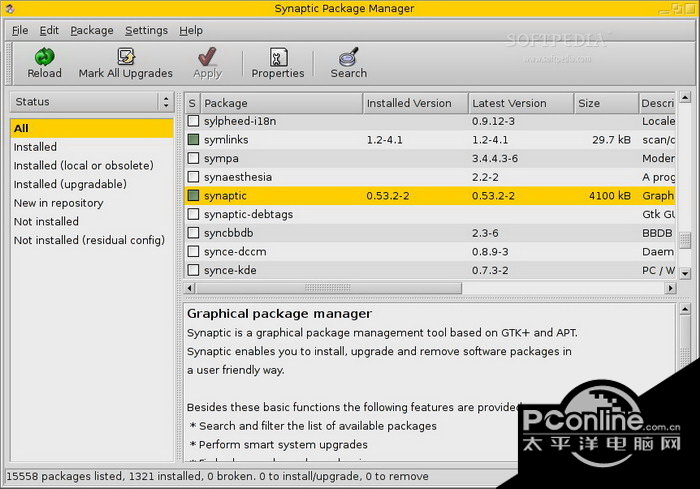
Task: Open package Properties from toolbar
Action: [278, 57]
